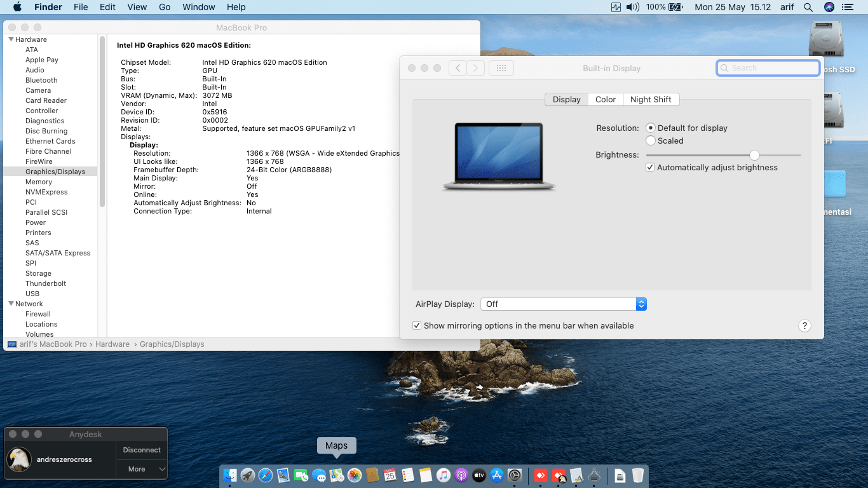
Task: Open the Mail stamp icon in Dock
Action: [x=283, y=475]
